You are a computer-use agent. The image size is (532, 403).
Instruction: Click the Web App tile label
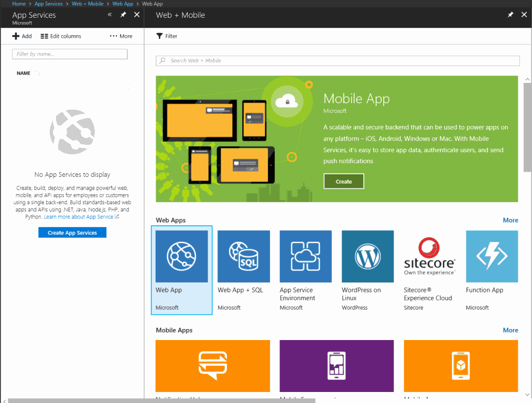[x=169, y=290]
